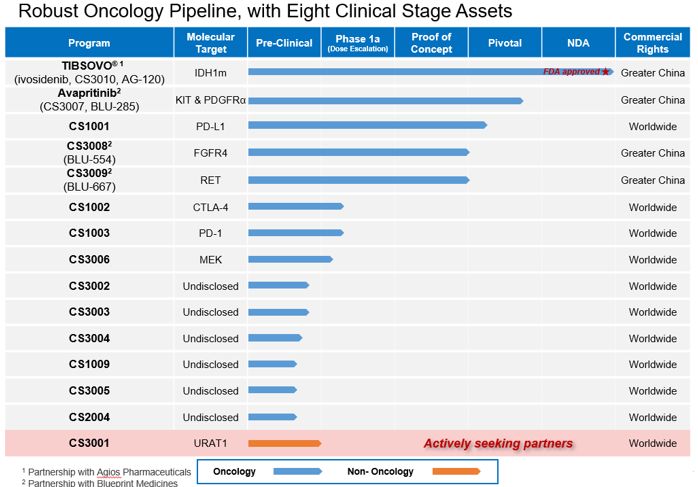Image resolution: width=698 pixels, height=487 pixels.
Task: Select the CS3006 MEK progress arrow
Action: pos(290,260)
